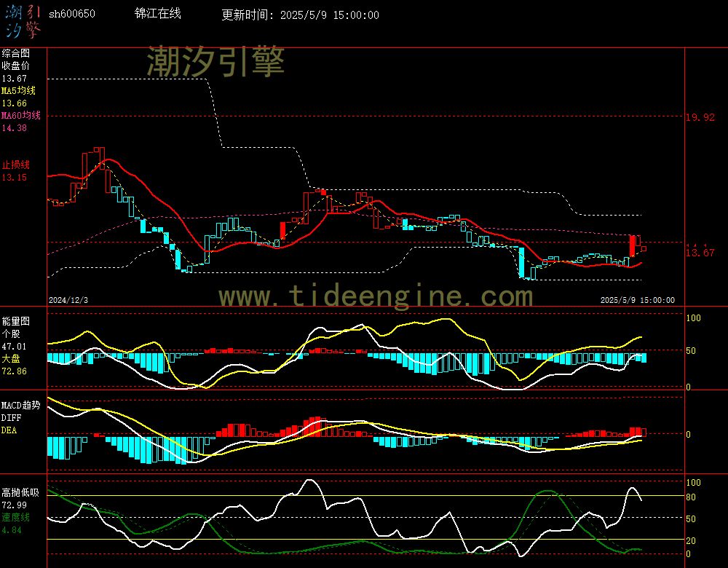Image resolution: width=728 pixels, height=568 pixels.
Task: Select the MA5均线 legend label
Action: point(19,90)
